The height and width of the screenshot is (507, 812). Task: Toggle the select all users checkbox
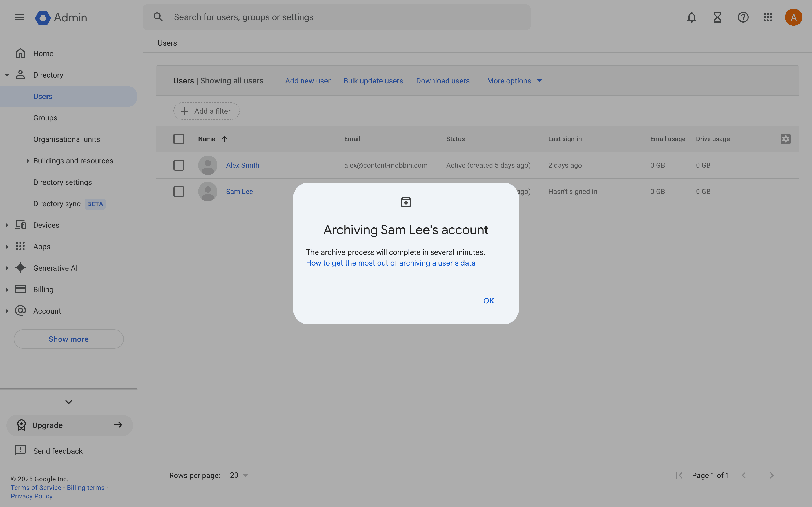[179, 139]
